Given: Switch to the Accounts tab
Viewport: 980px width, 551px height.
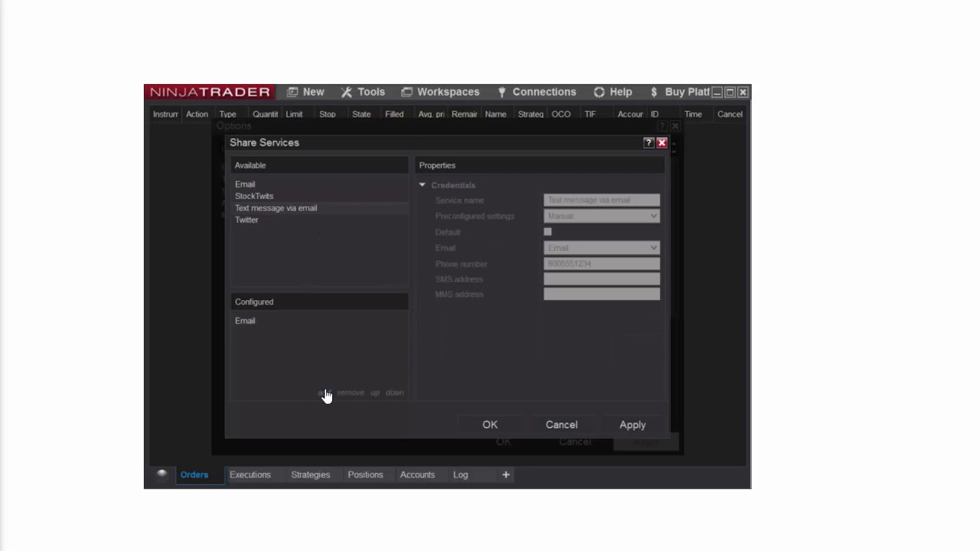Looking at the screenshot, I should pyautogui.click(x=417, y=474).
